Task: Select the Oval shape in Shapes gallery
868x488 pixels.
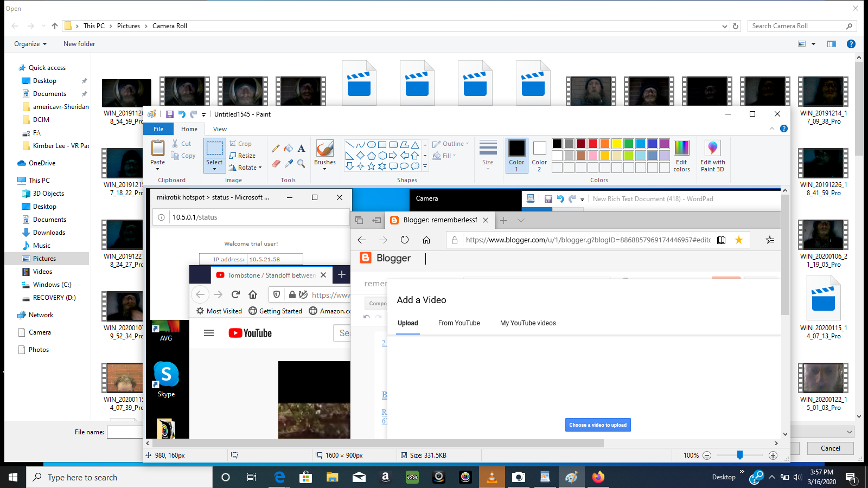Action: 372,145
